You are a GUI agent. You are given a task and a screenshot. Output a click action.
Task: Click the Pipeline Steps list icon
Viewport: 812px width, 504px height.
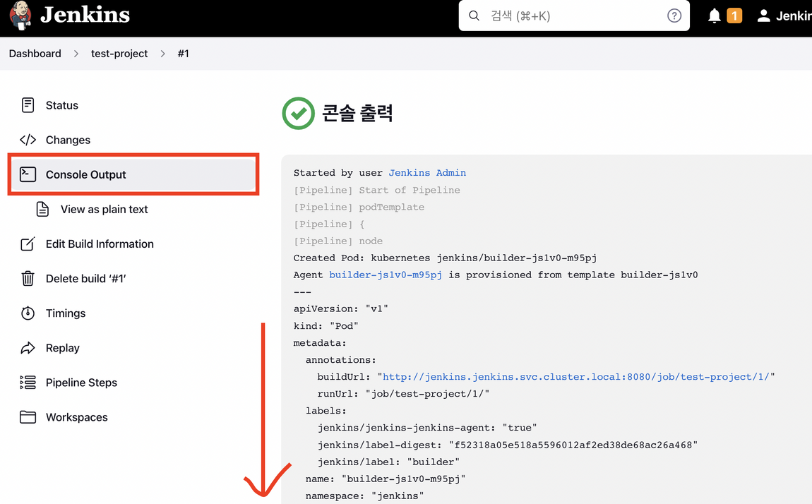click(x=28, y=383)
